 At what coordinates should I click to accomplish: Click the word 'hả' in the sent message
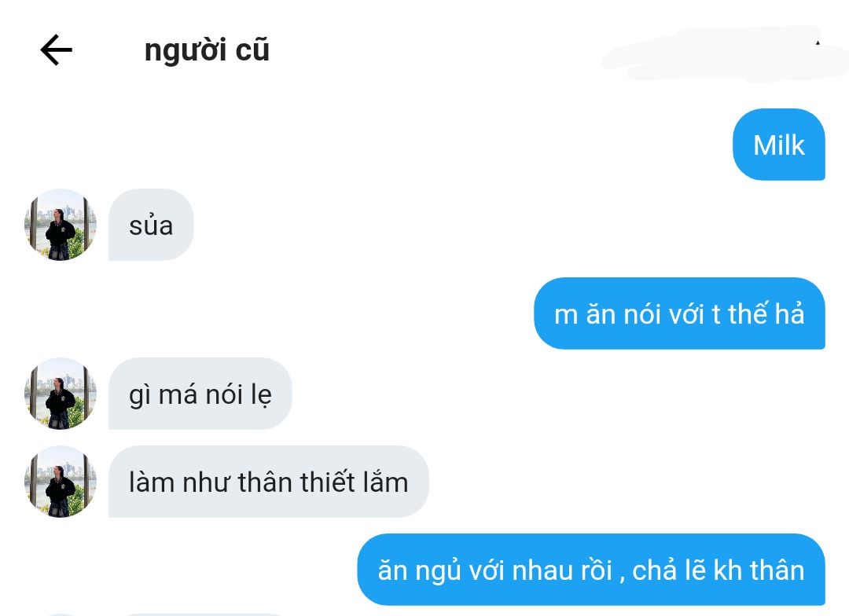click(790, 314)
